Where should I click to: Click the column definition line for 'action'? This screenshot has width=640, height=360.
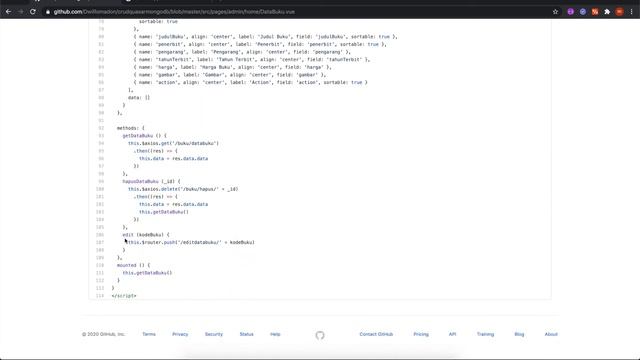point(251,82)
